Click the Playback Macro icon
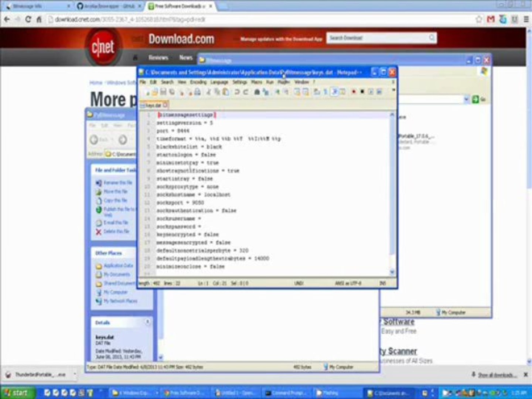 371,92
